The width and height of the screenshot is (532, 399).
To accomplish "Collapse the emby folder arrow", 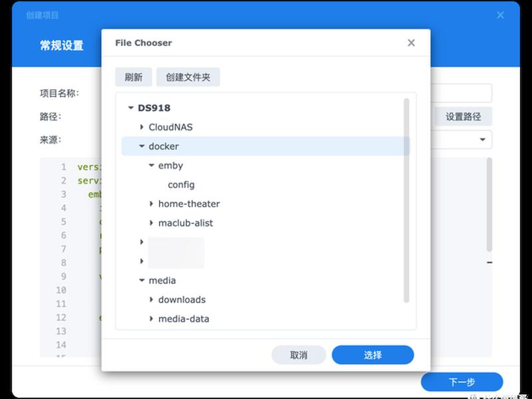I will click(x=152, y=165).
